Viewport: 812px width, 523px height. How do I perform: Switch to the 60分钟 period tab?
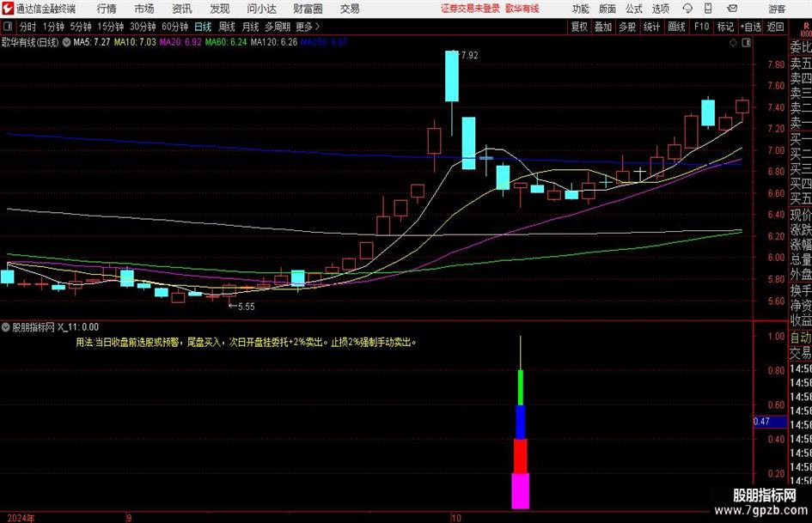(174, 27)
